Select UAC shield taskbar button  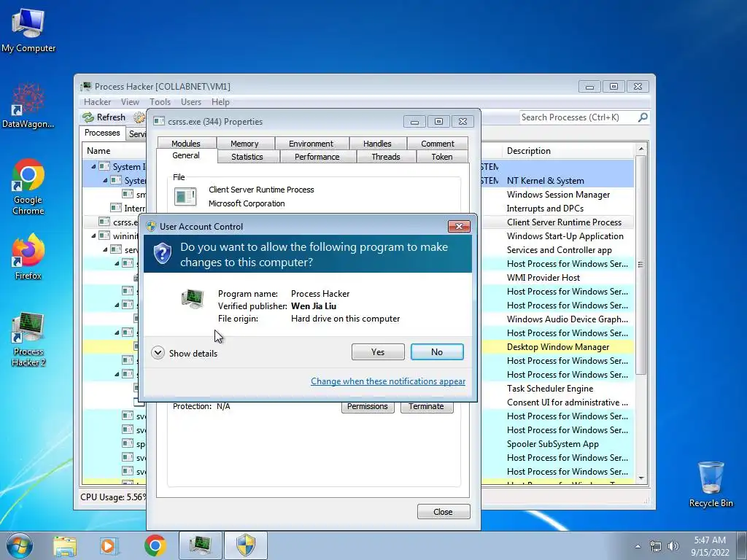245,545
